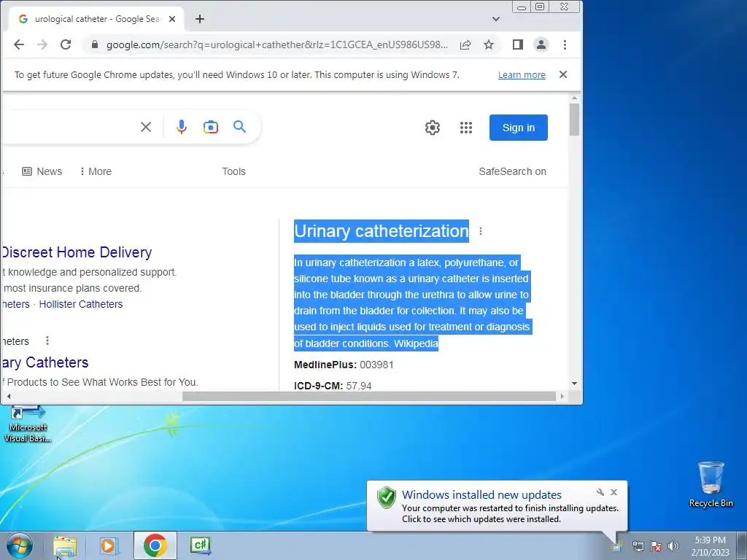Switch to the News results tab
The image size is (747, 560).
click(x=42, y=171)
